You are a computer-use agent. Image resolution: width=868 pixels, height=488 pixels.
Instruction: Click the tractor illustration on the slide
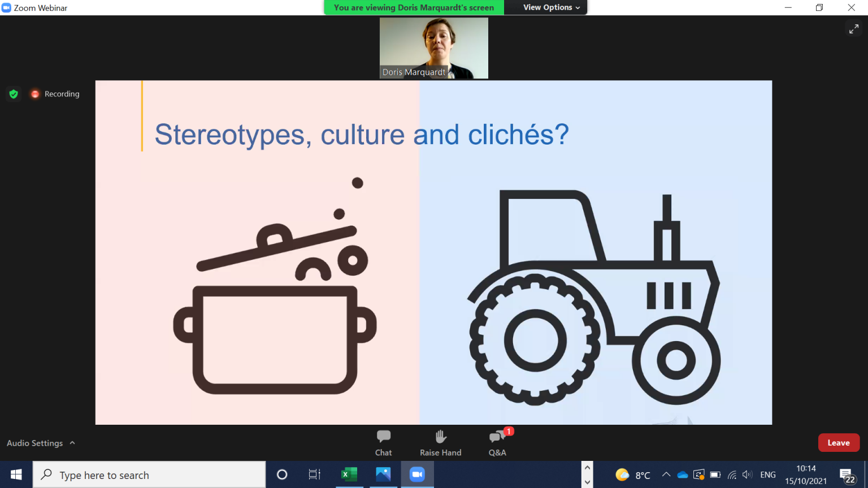coord(593,298)
